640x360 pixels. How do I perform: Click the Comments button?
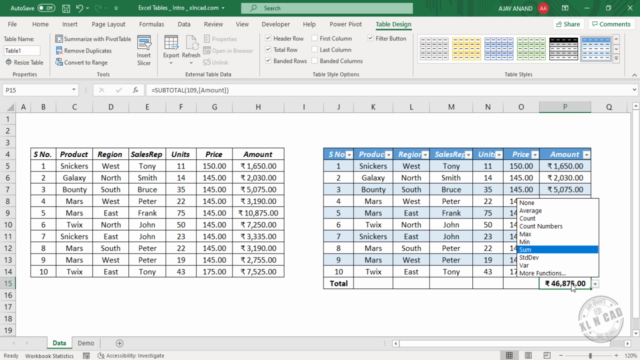click(611, 24)
